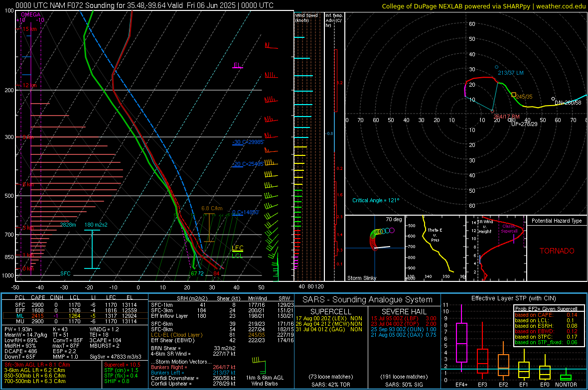Click the 500 mb pressure axis label
Viewport: 588px width, 390px height.
[9, 196]
